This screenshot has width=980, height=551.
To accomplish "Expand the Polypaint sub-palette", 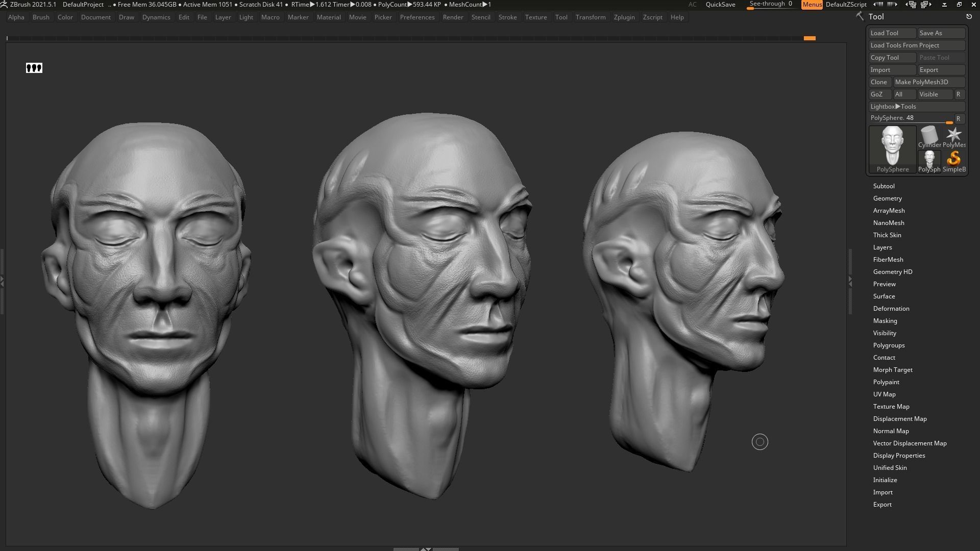I will tap(886, 382).
